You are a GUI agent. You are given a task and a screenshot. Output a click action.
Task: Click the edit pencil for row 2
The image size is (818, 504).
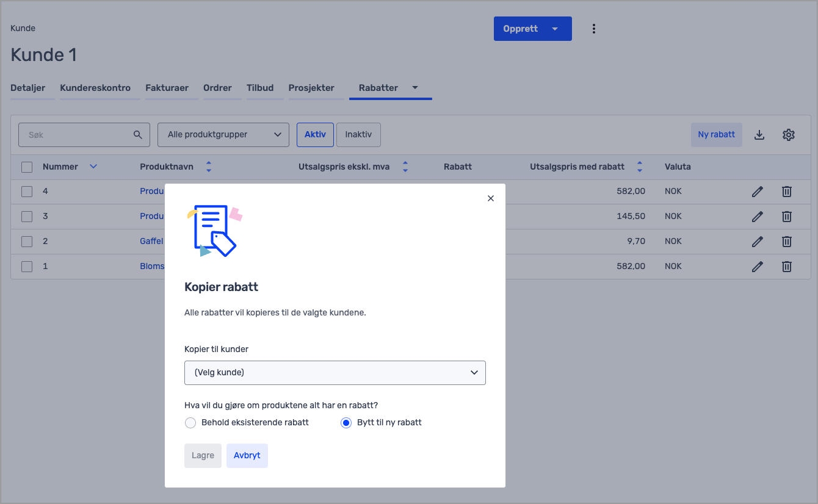pyautogui.click(x=757, y=242)
